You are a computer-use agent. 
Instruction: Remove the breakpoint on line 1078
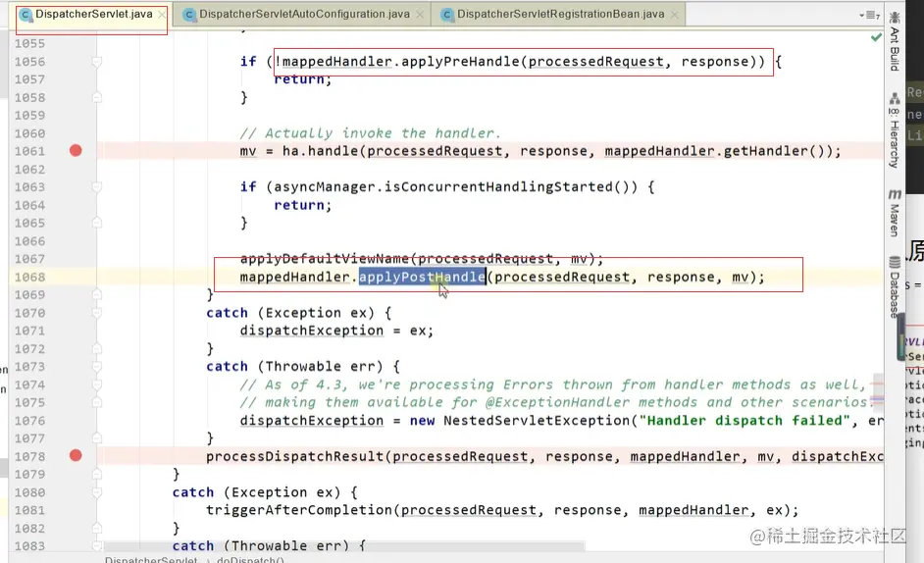pyautogui.click(x=76, y=456)
